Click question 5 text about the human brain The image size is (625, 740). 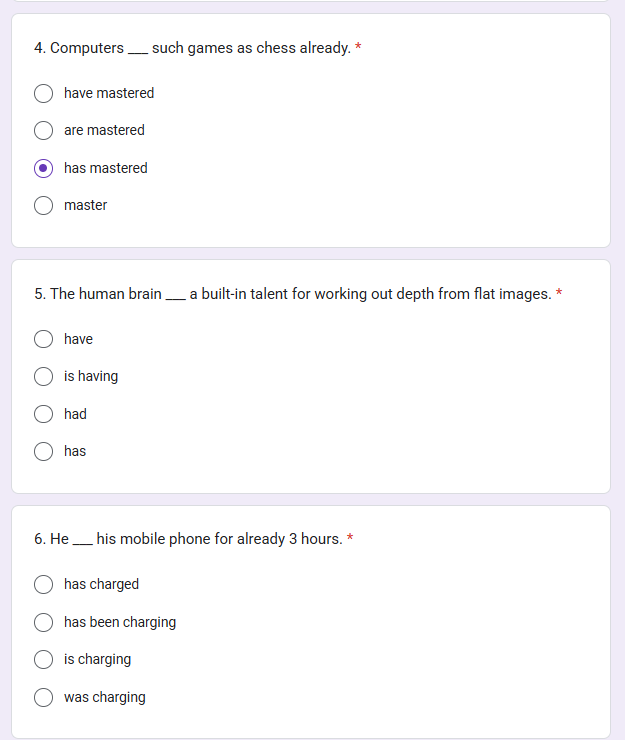pos(292,294)
